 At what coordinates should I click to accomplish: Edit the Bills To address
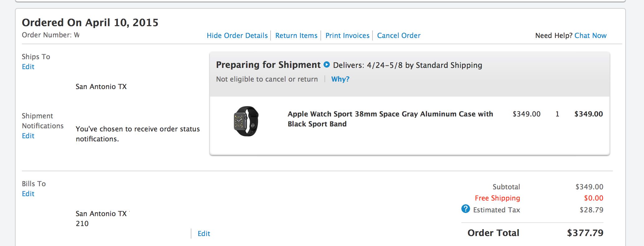point(28,194)
